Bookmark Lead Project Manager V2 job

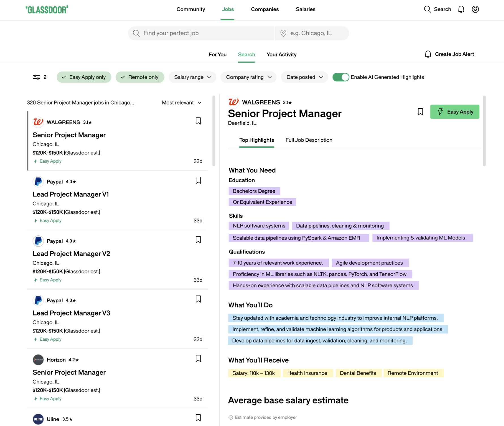click(x=198, y=240)
